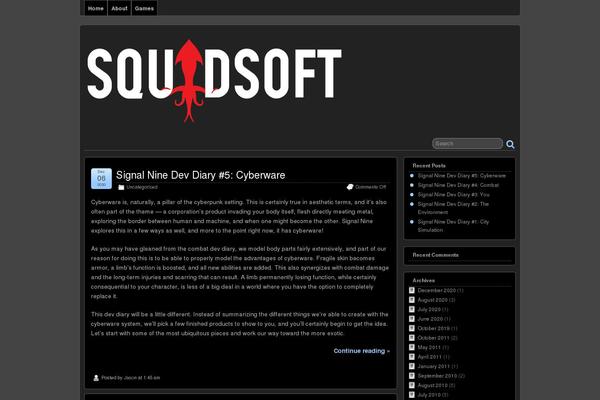Open the September 2010 archive
600x400 pixels.
point(437,376)
